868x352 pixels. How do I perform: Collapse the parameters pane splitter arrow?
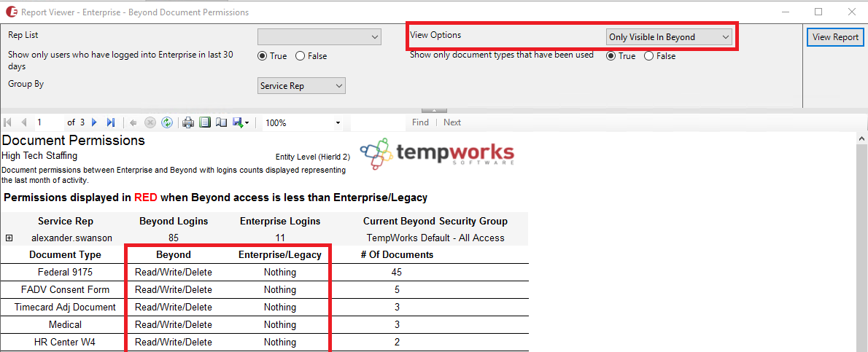pyautogui.click(x=434, y=111)
